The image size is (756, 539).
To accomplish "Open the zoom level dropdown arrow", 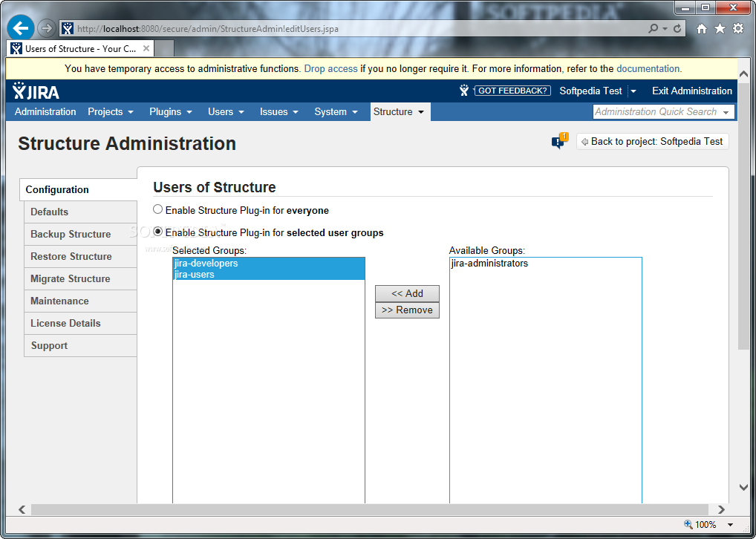I will coord(731,525).
